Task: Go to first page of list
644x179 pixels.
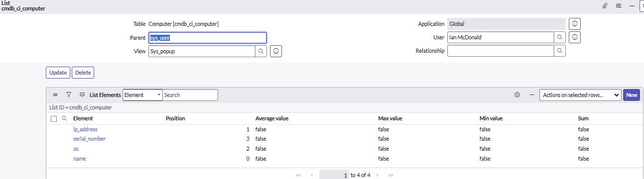Action: click(298, 175)
